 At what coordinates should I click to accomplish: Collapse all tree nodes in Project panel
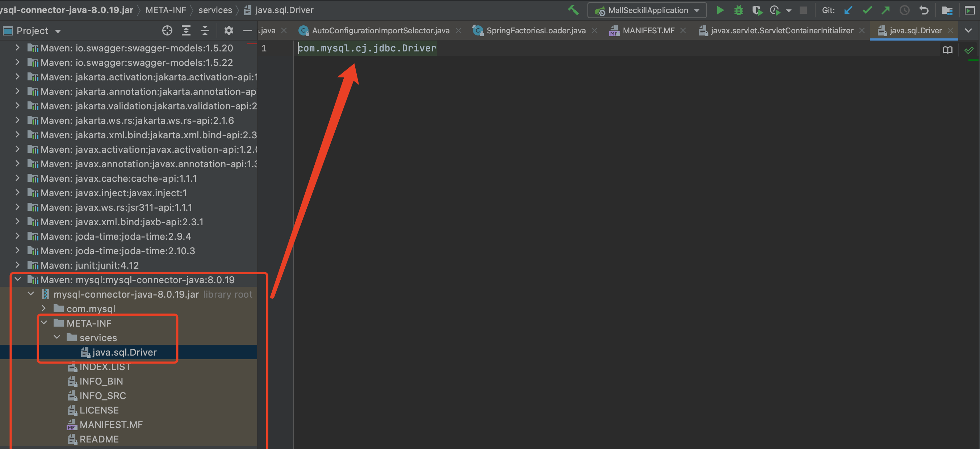tap(205, 30)
